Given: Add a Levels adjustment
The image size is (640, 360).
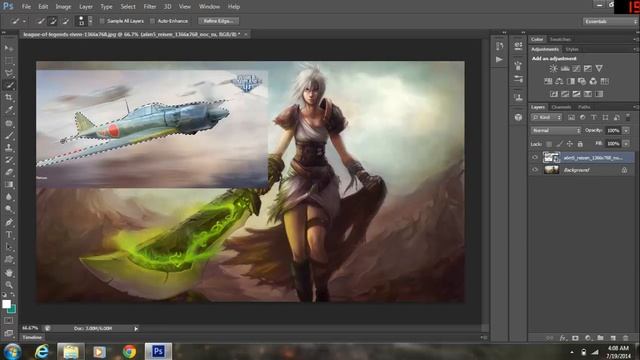Looking at the screenshot, I should [x=565, y=69].
